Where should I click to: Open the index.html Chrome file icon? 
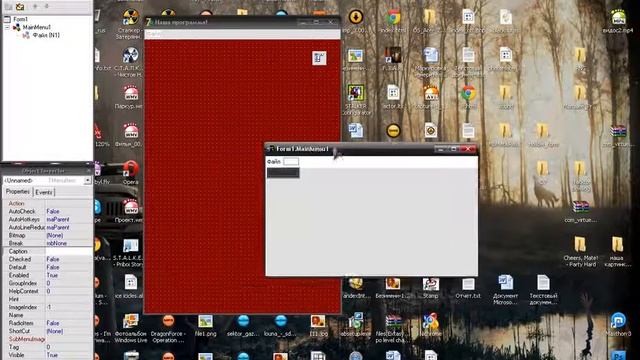click(x=393, y=21)
